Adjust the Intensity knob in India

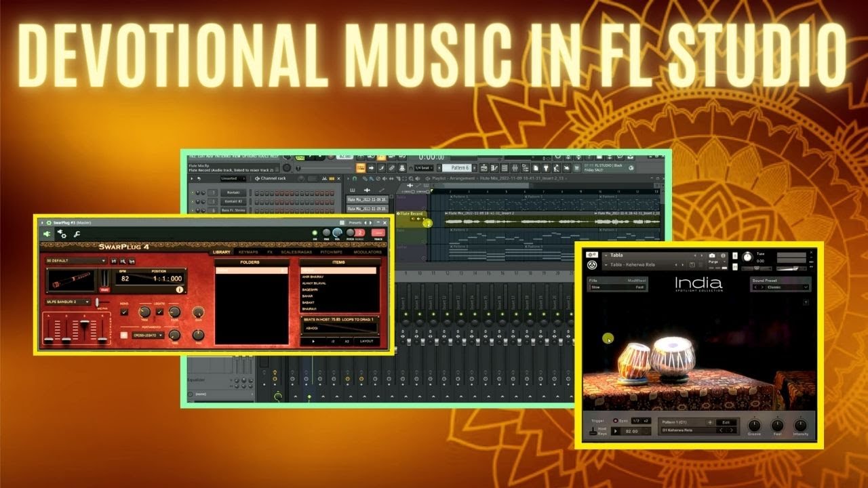click(801, 426)
